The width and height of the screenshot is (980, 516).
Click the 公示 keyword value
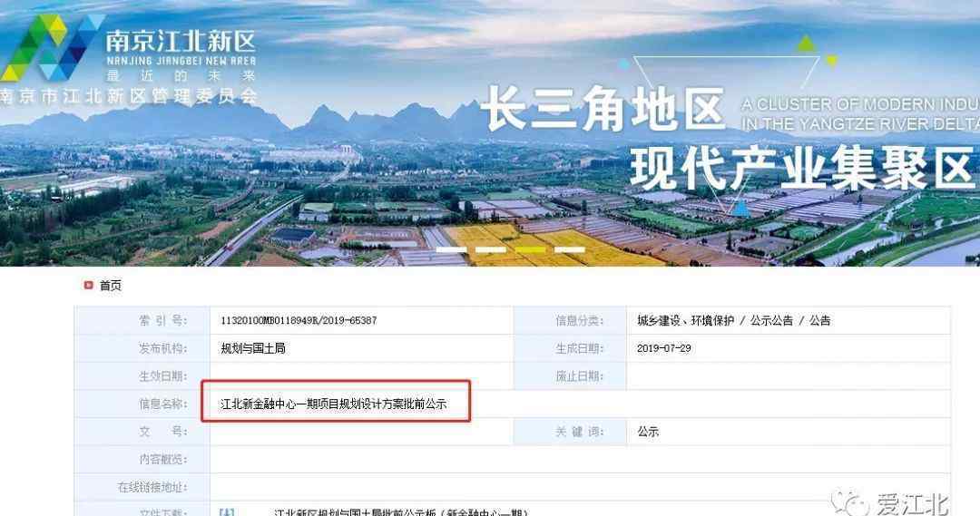click(648, 432)
